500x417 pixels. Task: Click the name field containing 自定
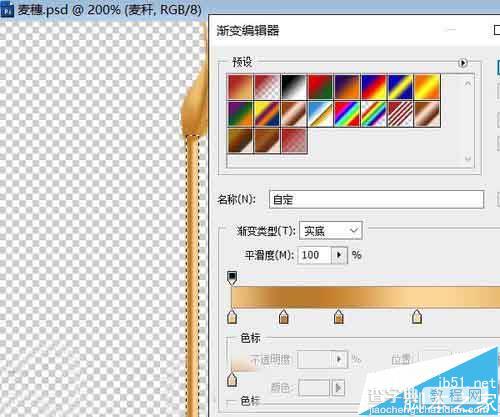point(376,200)
